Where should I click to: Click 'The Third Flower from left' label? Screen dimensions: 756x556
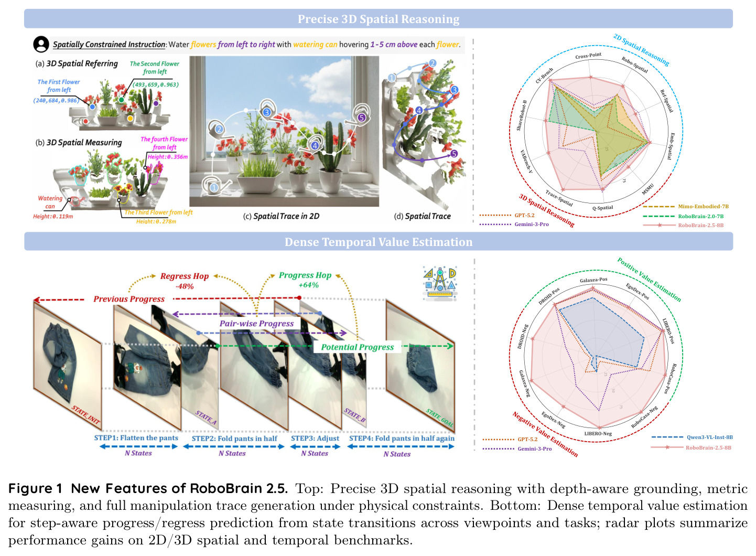[x=158, y=212]
